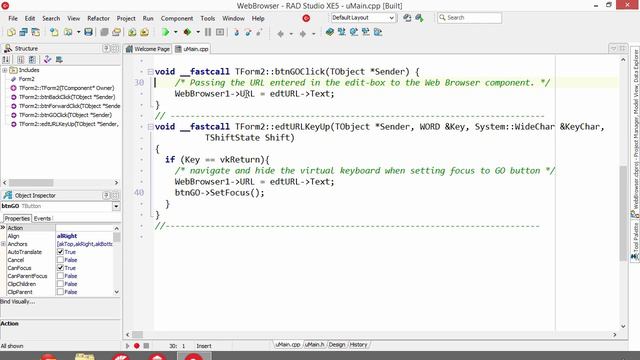The height and width of the screenshot is (360, 640).
Task: Toggle the Cancel property checkbox
Action: point(60,260)
